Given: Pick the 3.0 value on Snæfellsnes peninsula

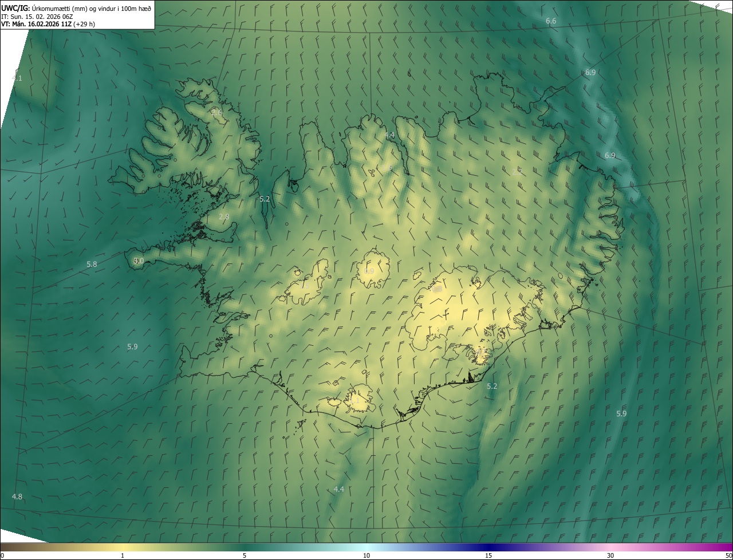Looking at the screenshot, I should point(139,261).
